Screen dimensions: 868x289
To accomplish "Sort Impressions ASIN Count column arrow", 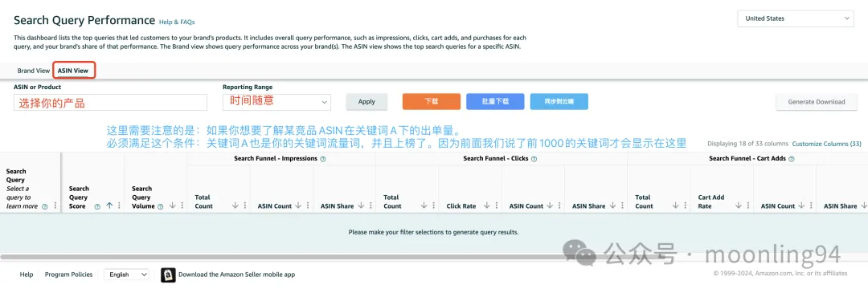I will [298, 206].
